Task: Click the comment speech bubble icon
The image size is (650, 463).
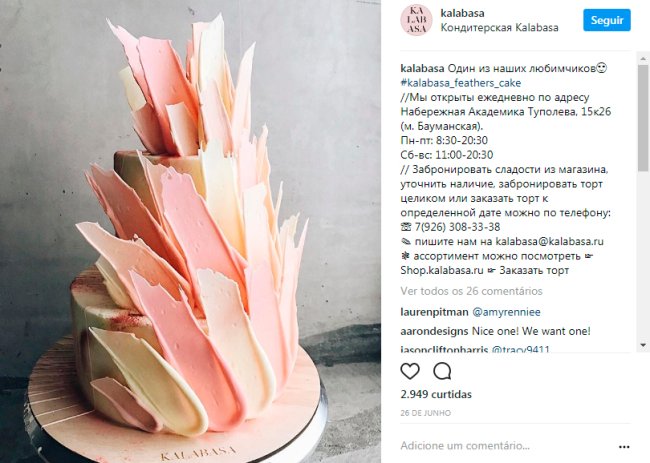Action: [442, 371]
